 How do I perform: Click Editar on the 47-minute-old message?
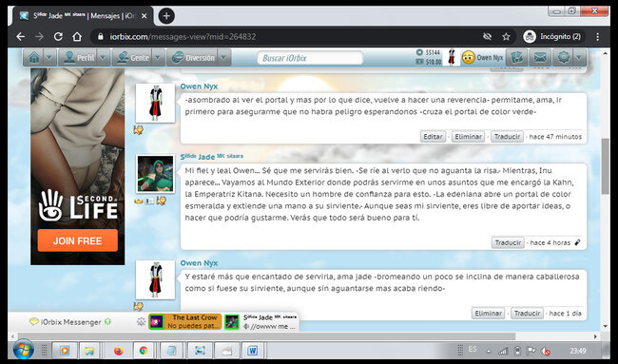point(433,137)
